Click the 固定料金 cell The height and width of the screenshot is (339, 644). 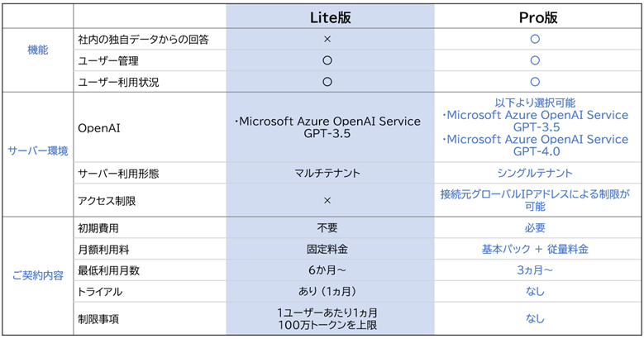[x=327, y=249]
